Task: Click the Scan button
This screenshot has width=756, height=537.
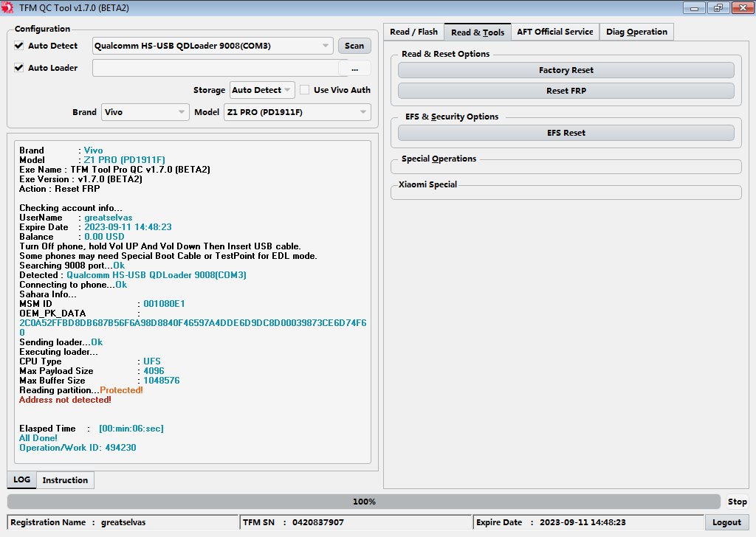Action: pos(354,46)
